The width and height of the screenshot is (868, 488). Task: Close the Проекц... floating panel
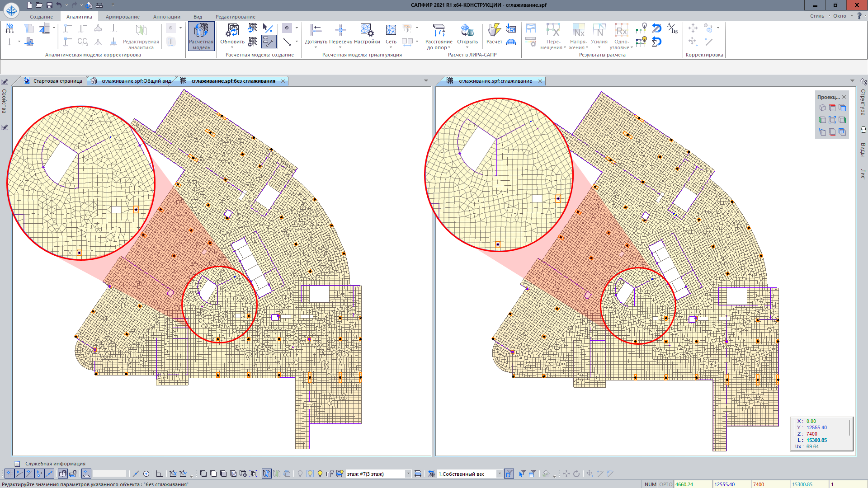(x=844, y=97)
